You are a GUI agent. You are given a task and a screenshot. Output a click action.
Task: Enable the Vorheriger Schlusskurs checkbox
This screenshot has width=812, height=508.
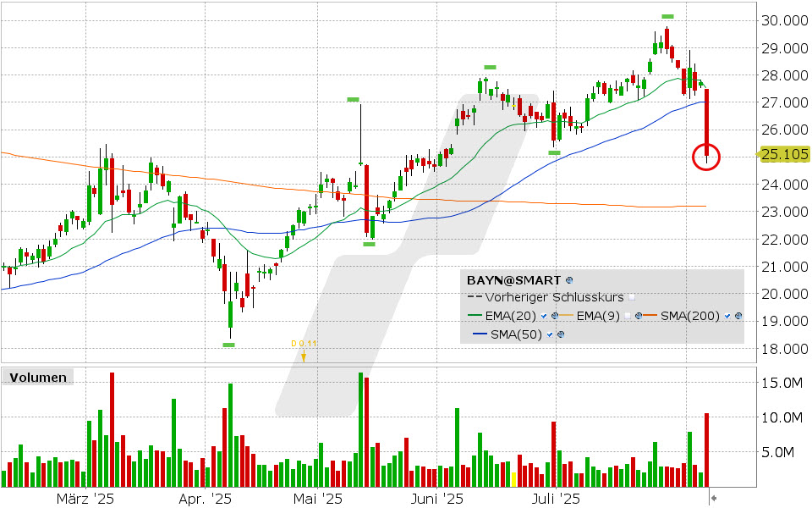[631, 297]
